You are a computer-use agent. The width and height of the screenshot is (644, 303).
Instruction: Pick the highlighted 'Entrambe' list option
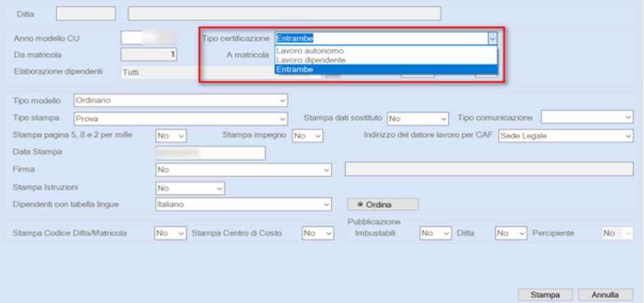[x=386, y=69]
